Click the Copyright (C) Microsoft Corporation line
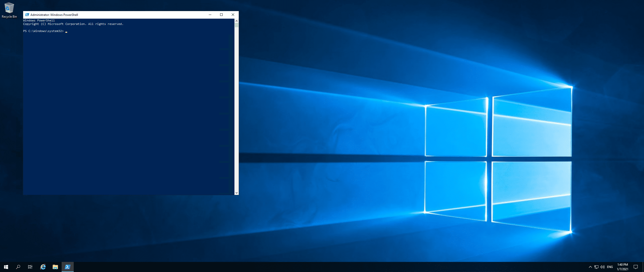 coord(73,24)
